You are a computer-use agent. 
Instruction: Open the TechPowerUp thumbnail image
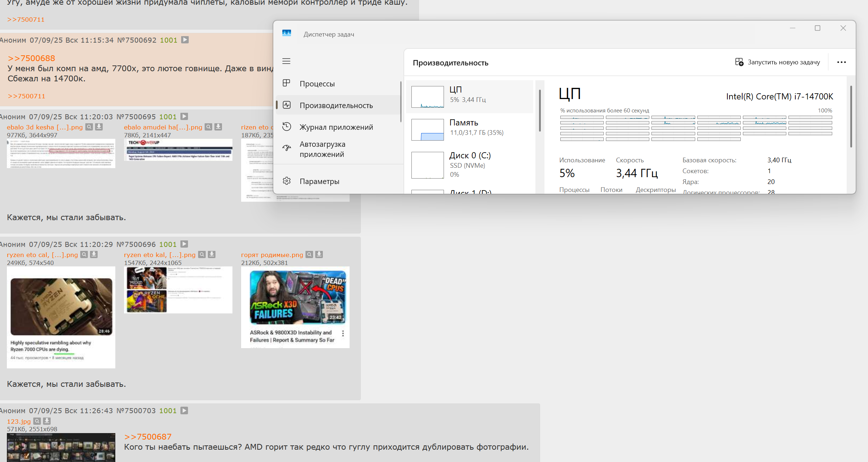pos(178,150)
